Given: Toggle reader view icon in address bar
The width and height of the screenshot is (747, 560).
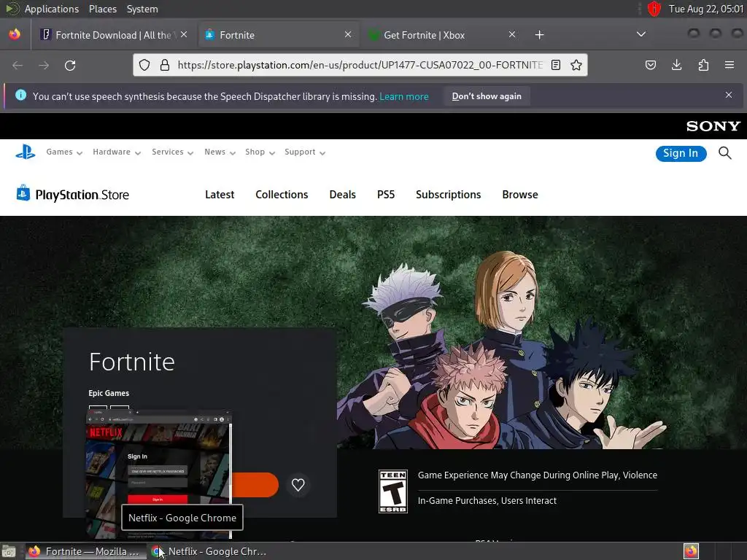Looking at the screenshot, I should point(555,65).
